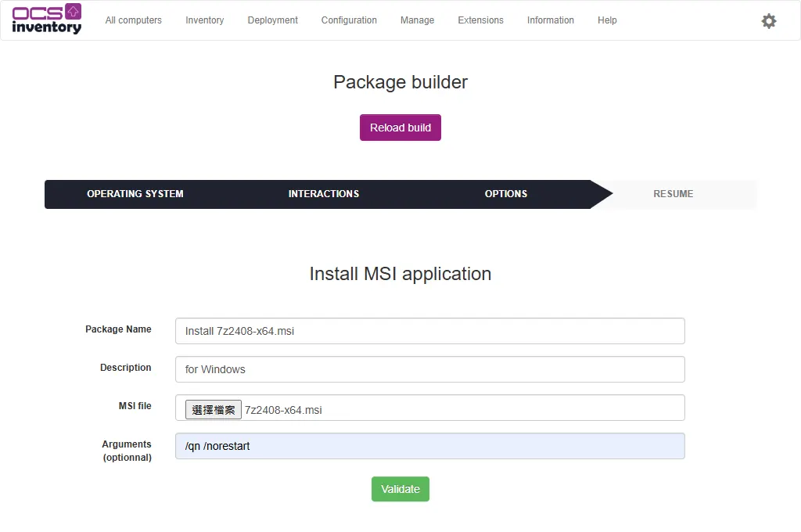
Task: Click the MSI file label
Action: click(135, 406)
